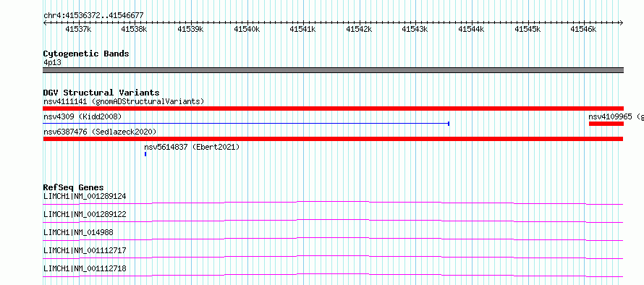This screenshot has width=644, height=285.
Task: Click the 41546k ruler tick label
Action: coord(584,29)
